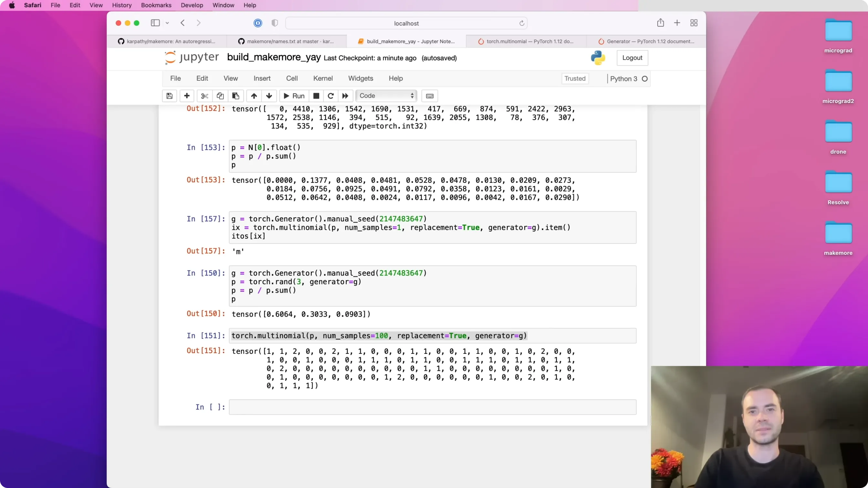Open the Jupyter Widgets menu
This screenshot has height=488, width=868.
coord(361,78)
